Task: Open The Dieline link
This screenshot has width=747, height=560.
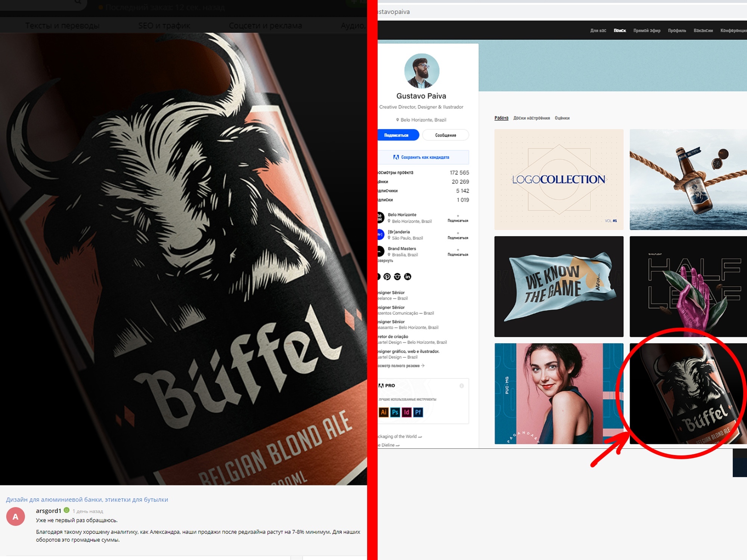Action: [x=388, y=445]
